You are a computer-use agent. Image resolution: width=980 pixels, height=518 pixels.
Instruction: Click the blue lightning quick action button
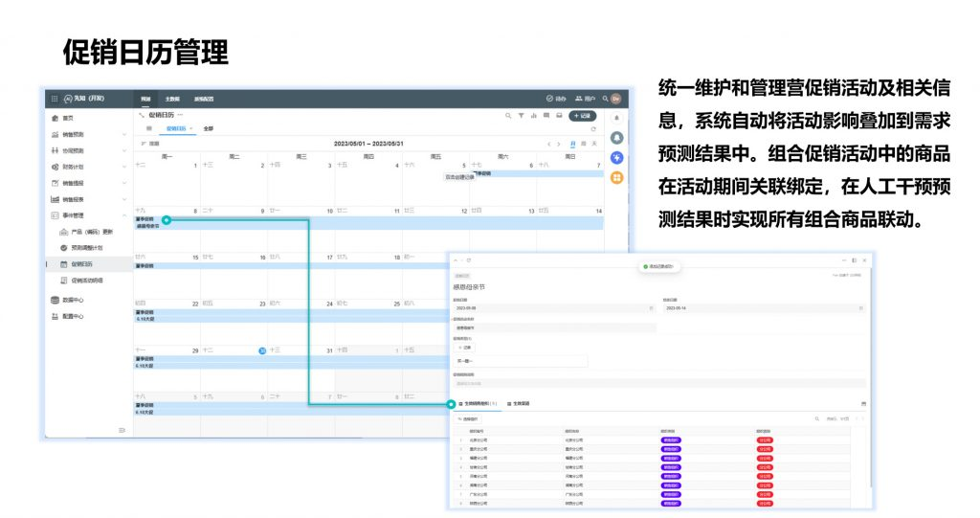coord(617,158)
